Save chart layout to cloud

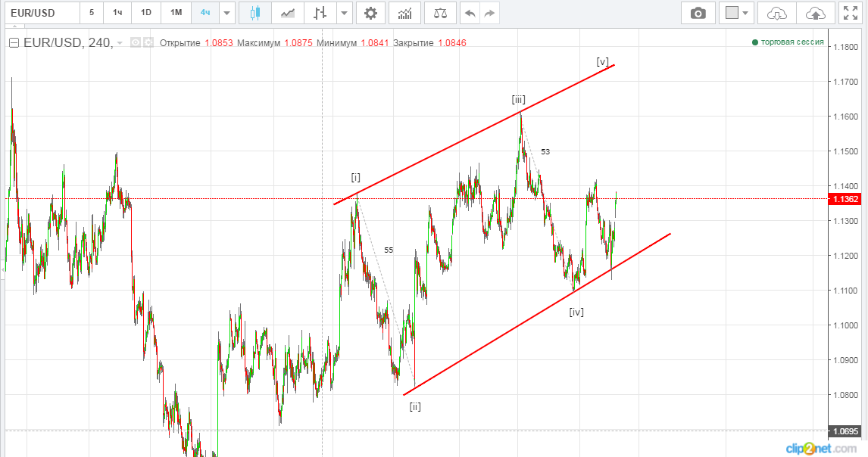(816, 13)
